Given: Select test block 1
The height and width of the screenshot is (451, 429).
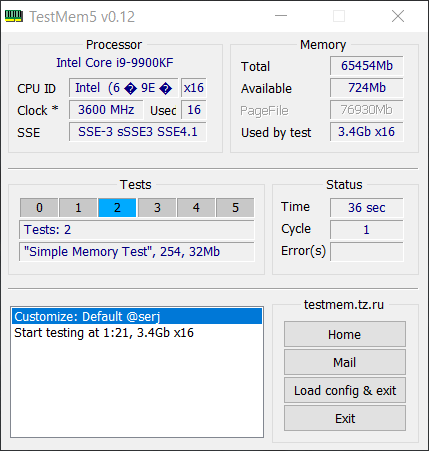Looking at the screenshot, I should pyautogui.click(x=78, y=208).
